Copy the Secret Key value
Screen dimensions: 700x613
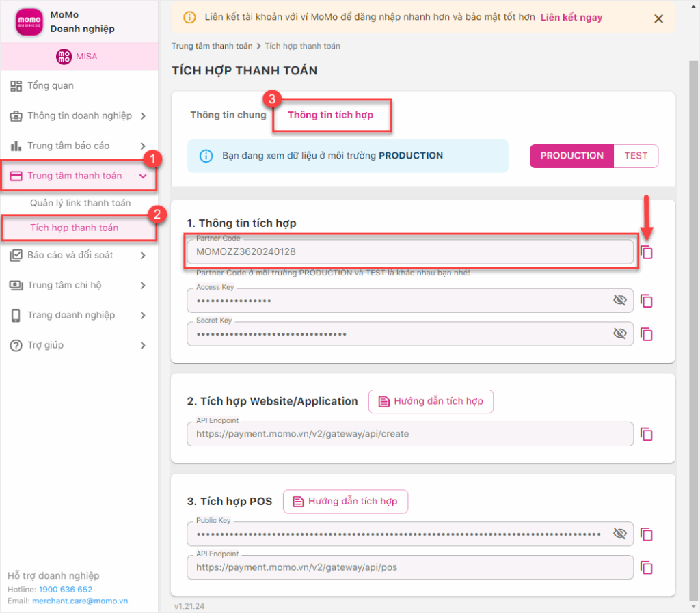pyautogui.click(x=647, y=333)
